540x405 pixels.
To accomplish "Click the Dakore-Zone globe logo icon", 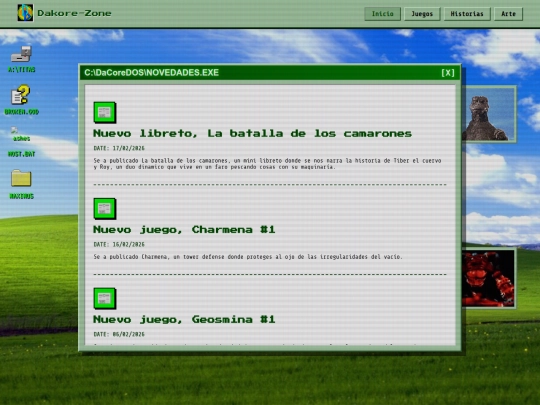I will pyautogui.click(x=25, y=13).
